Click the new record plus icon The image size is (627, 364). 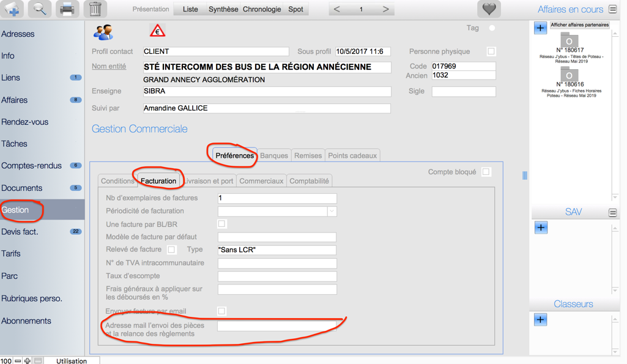[12, 9]
